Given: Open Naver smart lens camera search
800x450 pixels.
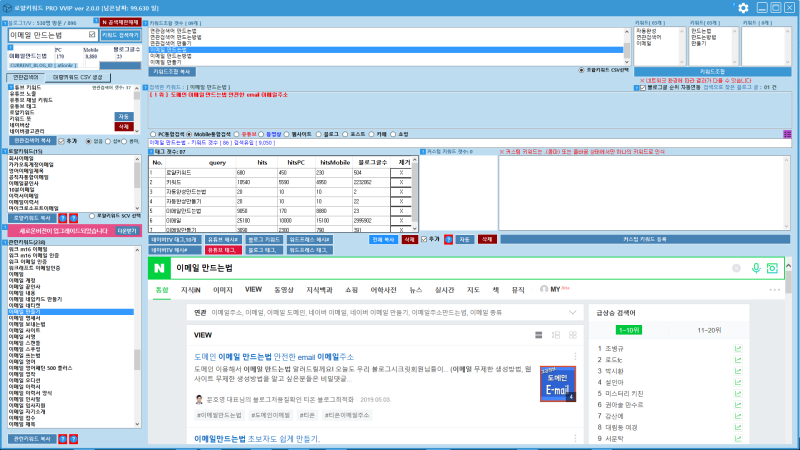Looking at the screenshot, I should pyautogui.click(x=772, y=268).
